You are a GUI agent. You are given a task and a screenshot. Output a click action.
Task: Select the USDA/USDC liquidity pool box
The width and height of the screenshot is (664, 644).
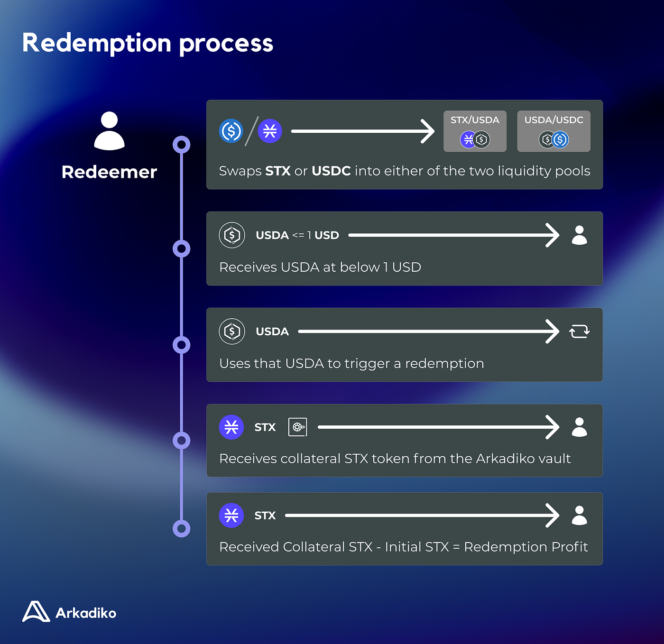click(x=553, y=131)
